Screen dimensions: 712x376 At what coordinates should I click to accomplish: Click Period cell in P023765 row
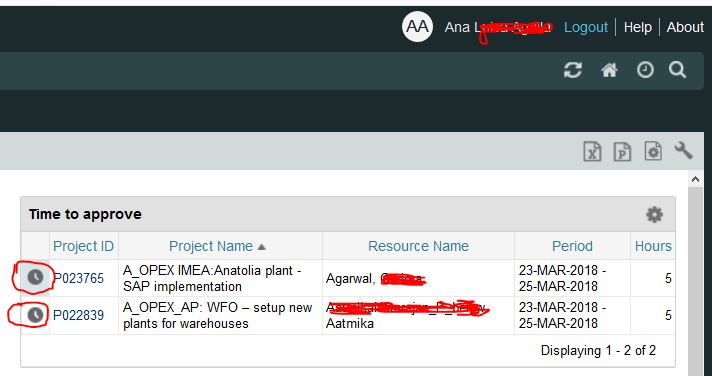coord(572,278)
